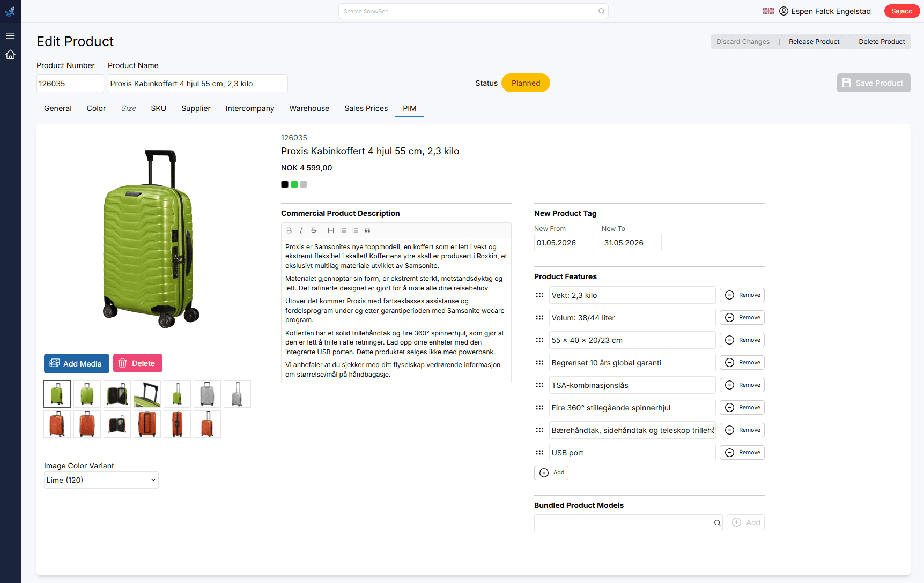Click the main lime suitcase product image
The image size is (924, 583).
(x=151, y=238)
